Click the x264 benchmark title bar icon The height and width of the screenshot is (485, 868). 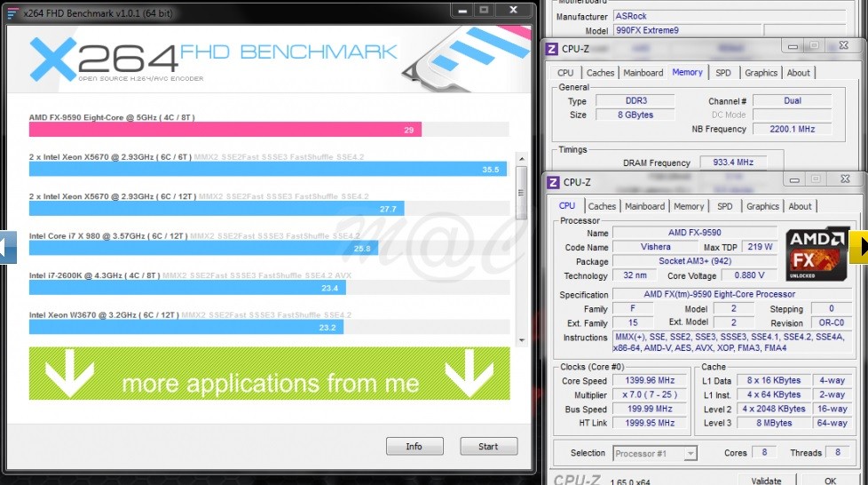(12, 11)
